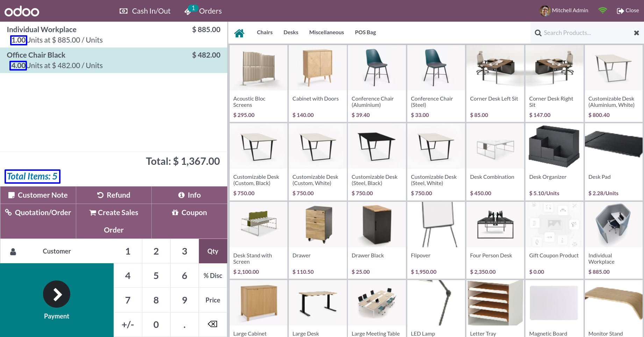
Task: Close the POS session
Action: point(628,10)
